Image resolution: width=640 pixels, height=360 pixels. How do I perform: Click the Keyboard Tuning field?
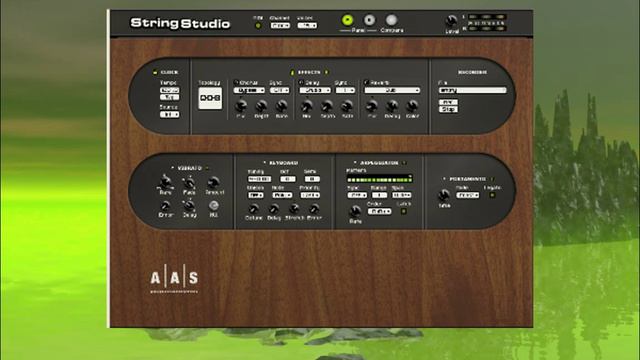259,179
